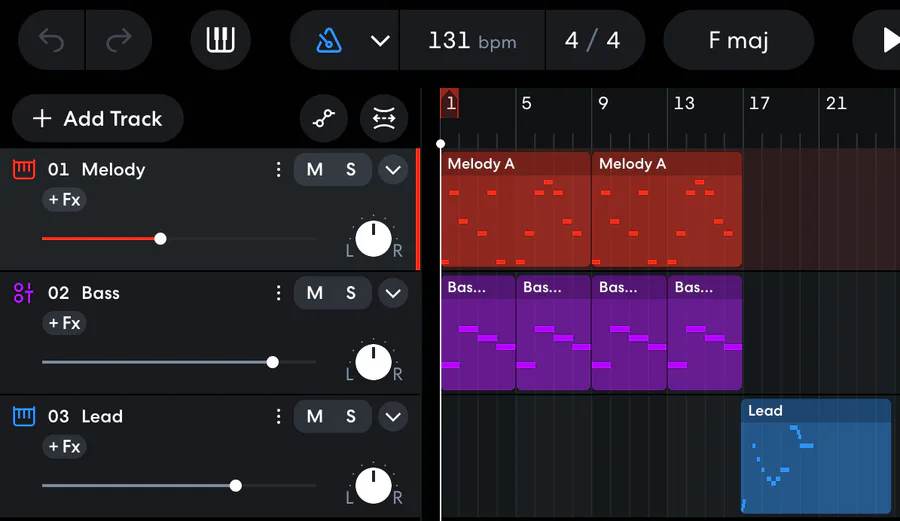
Task: Click the undo arrow icon
Action: tap(52, 40)
